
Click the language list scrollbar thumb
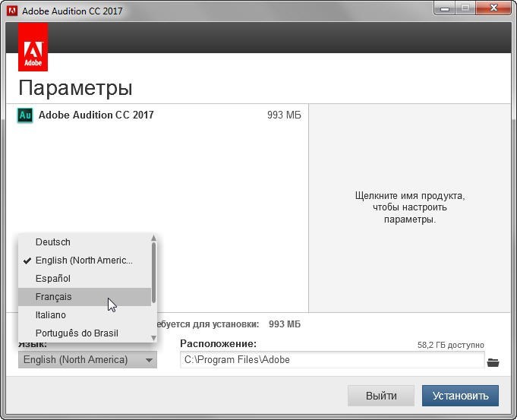153,273
